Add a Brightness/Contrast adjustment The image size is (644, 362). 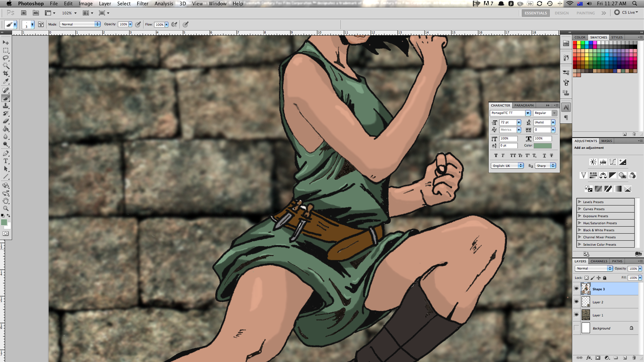(593, 162)
